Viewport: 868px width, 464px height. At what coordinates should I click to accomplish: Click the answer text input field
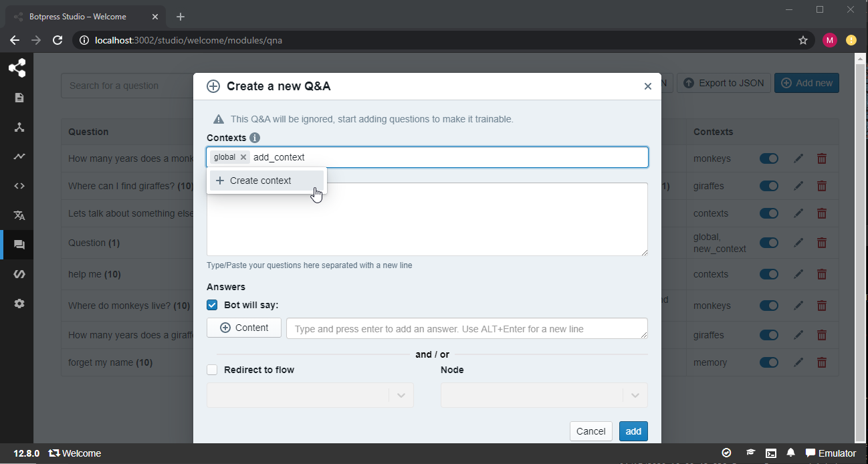pos(467,328)
